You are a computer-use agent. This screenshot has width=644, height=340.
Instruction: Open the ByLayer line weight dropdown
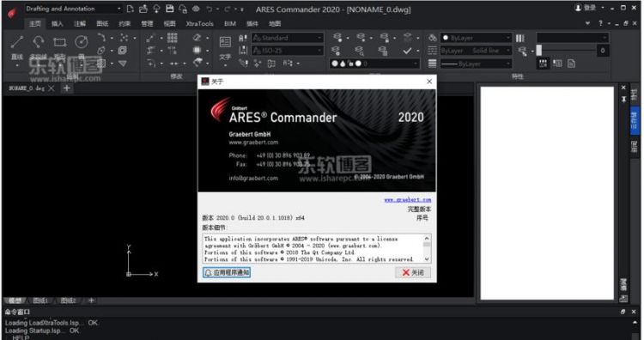click(476, 64)
